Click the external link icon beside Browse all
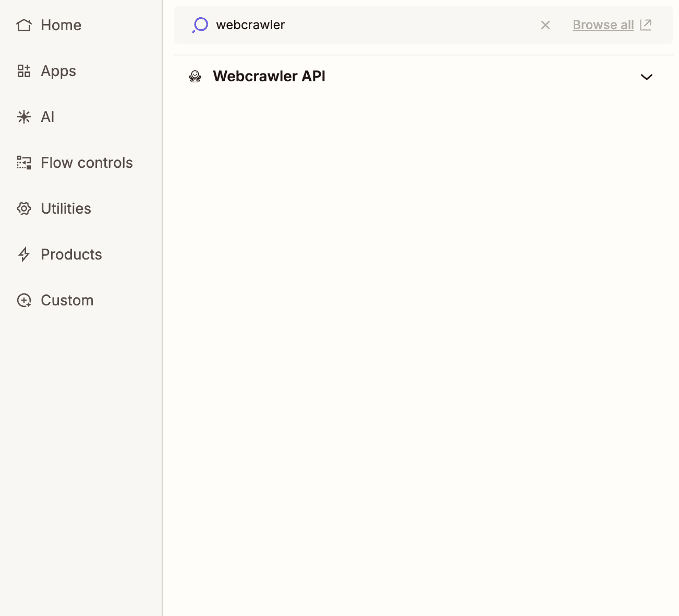This screenshot has width=679, height=616. 646,24
